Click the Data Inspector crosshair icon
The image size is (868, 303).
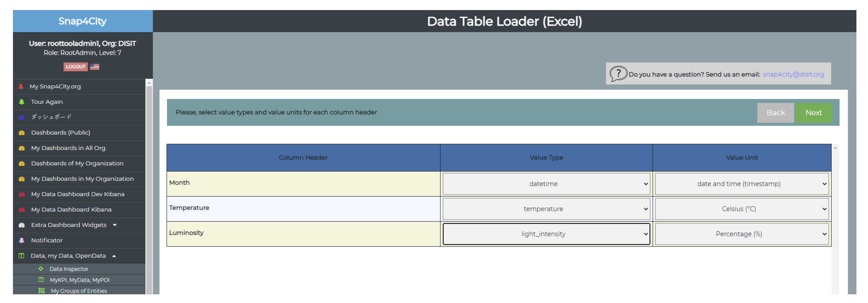(41, 269)
